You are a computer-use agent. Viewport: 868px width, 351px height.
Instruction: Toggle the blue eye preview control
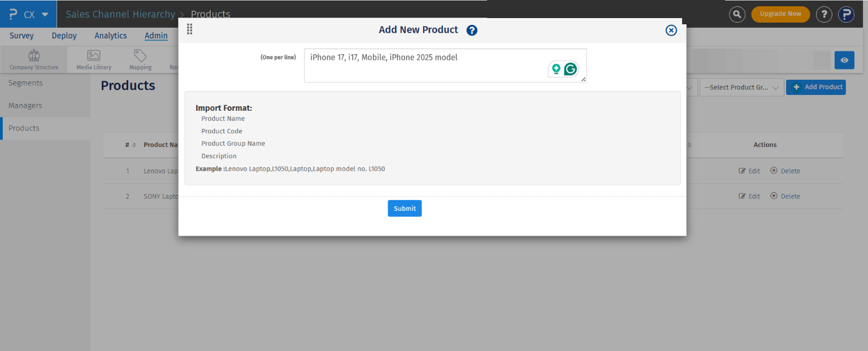click(x=844, y=60)
